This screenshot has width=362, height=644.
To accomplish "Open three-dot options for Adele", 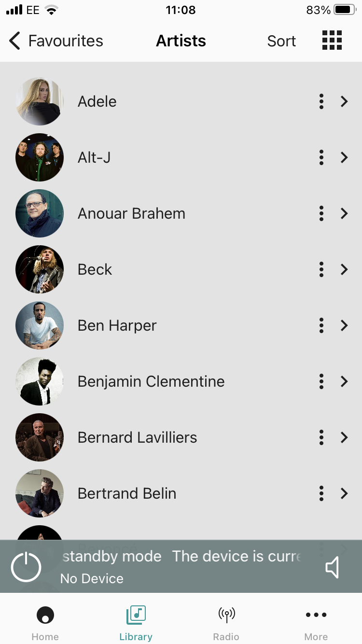I will coord(321,101).
